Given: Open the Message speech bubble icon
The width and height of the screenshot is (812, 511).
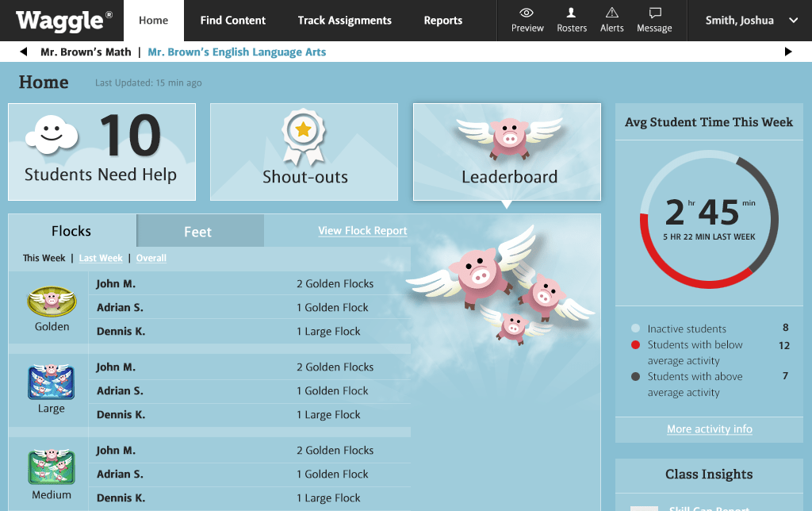Looking at the screenshot, I should pos(655,13).
